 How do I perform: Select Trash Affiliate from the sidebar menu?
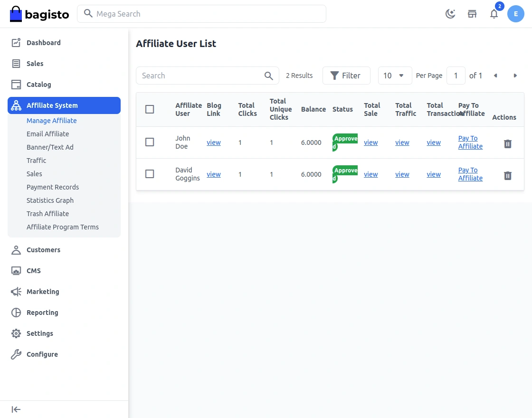pos(47,213)
